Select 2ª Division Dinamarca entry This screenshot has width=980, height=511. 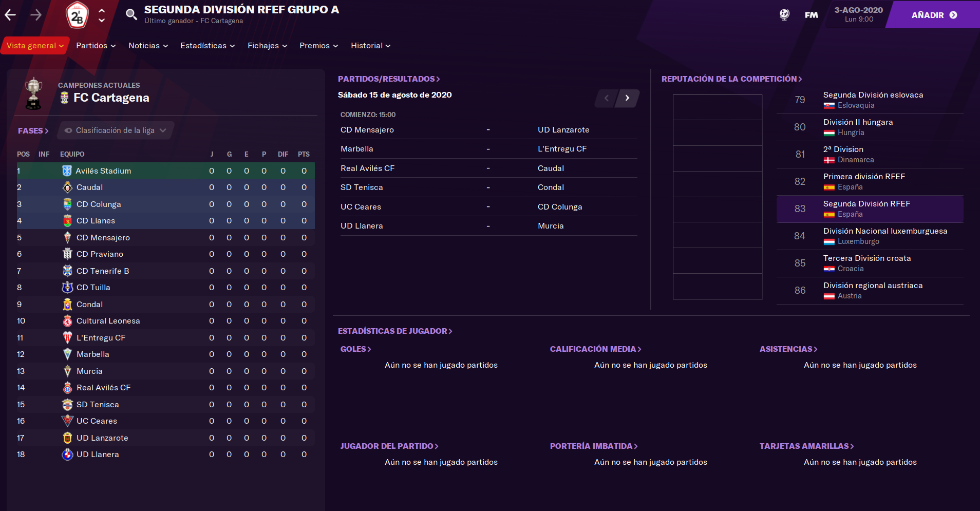[870, 155]
